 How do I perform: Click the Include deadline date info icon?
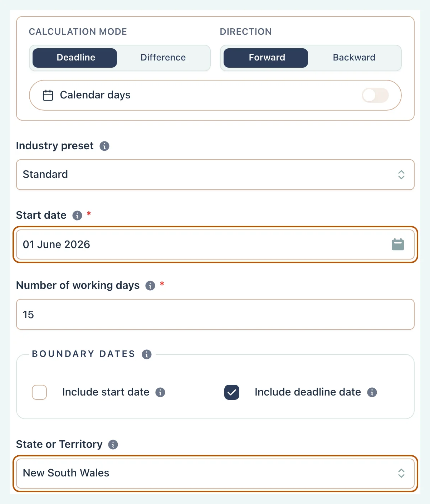372,392
